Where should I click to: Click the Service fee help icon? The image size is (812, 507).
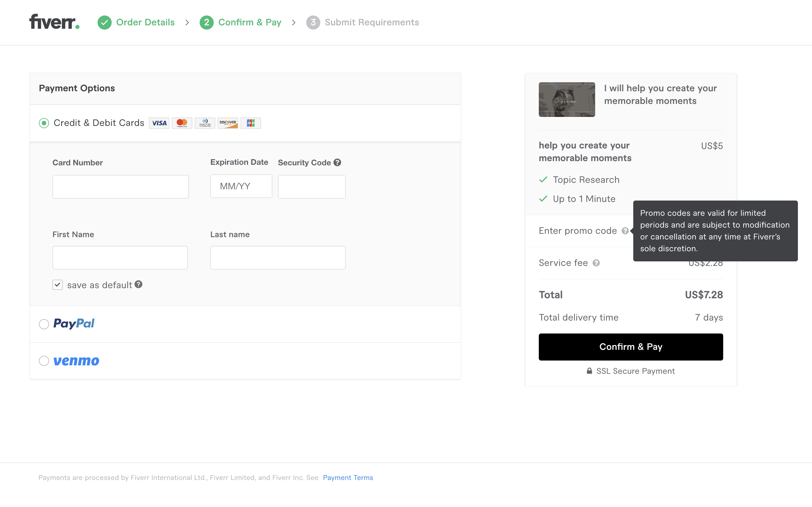(x=596, y=263)
